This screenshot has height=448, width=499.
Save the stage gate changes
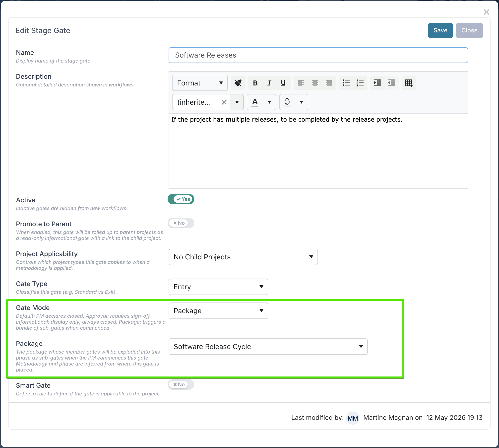click(x=440, y=30)
